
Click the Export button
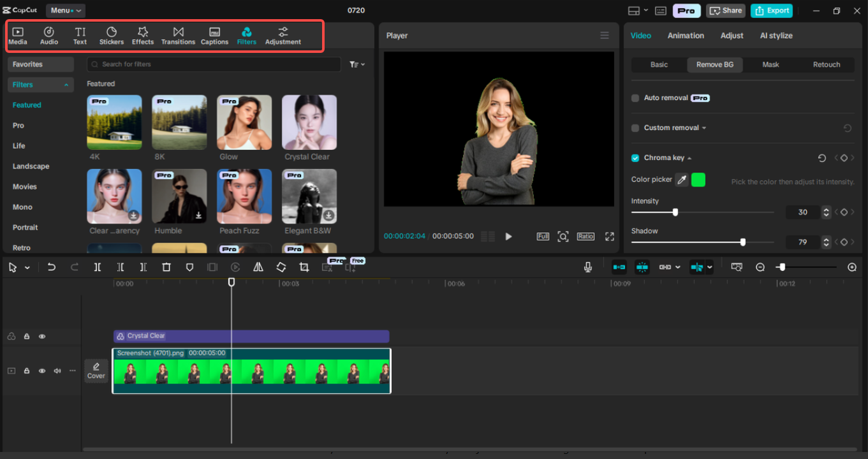[x=771, y=10]
